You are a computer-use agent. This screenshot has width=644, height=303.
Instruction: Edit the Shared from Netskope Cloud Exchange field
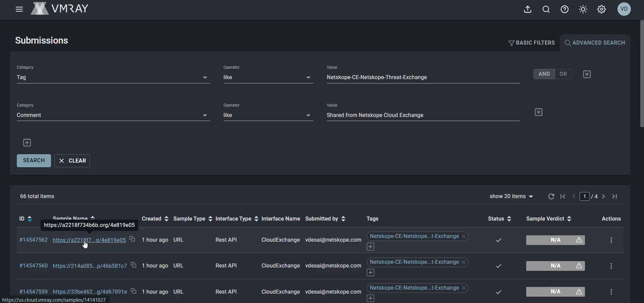tap(423, 115)
